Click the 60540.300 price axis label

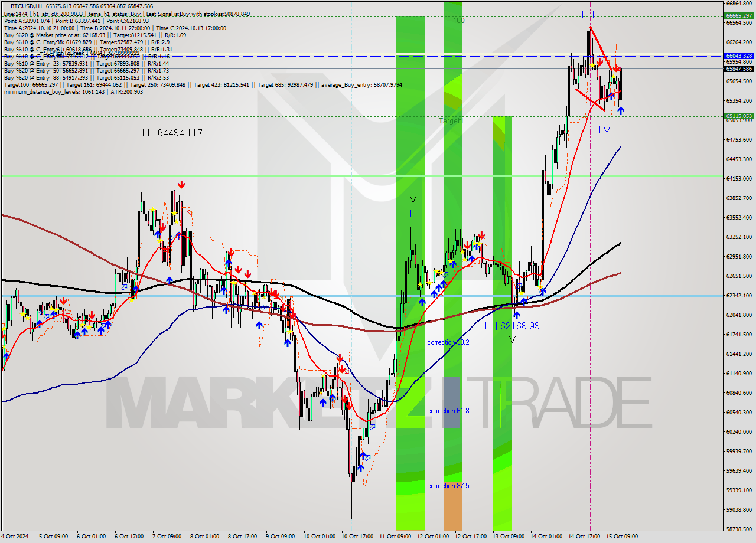tap(738, 413)
